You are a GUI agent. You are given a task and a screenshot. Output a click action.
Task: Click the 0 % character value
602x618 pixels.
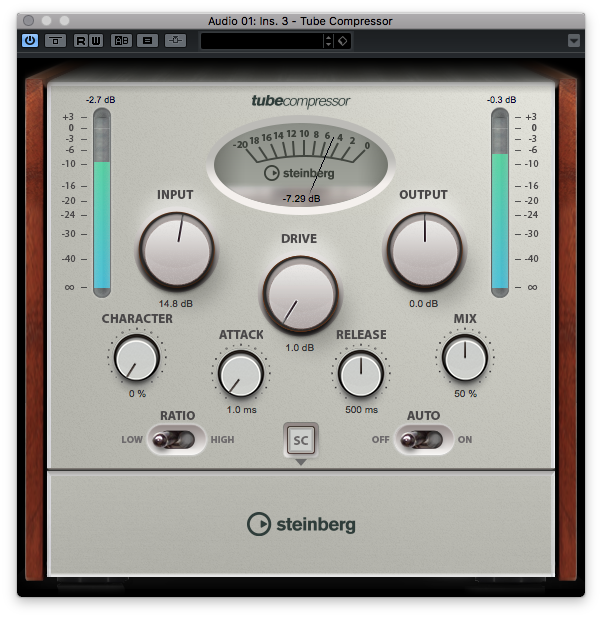(x=137, y=393)
